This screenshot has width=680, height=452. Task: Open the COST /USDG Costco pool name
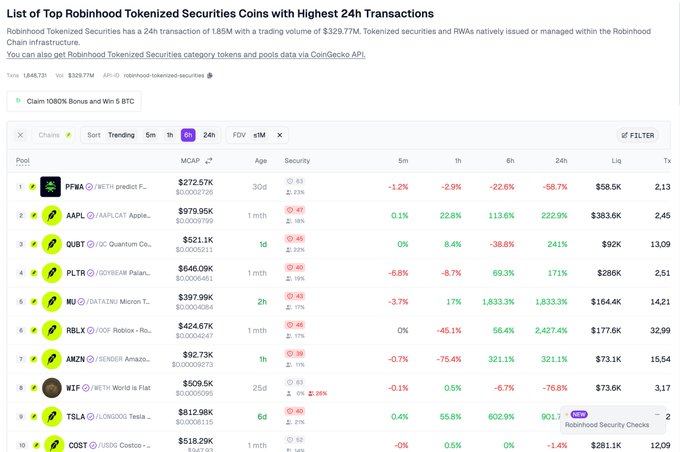click(x=110, y=445)
